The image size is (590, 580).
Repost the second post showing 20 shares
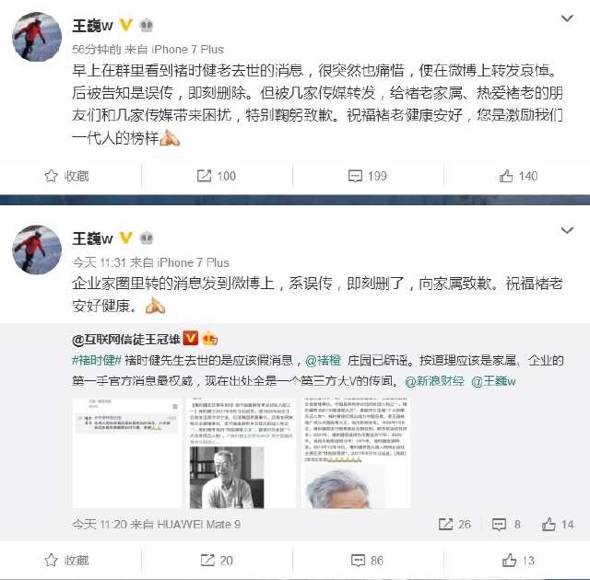click(x=217, y=560)
